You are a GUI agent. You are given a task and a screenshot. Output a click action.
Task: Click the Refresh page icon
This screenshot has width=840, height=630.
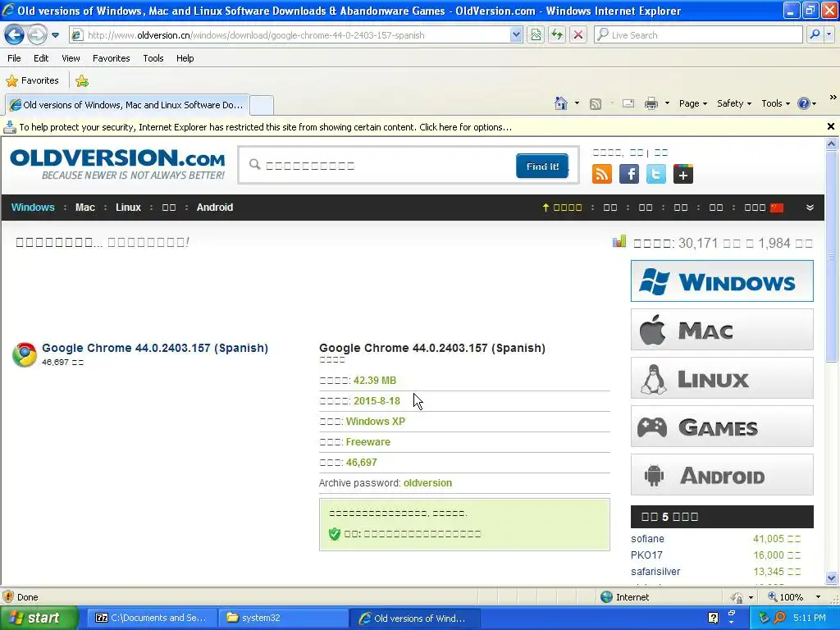tap(557, 35)
